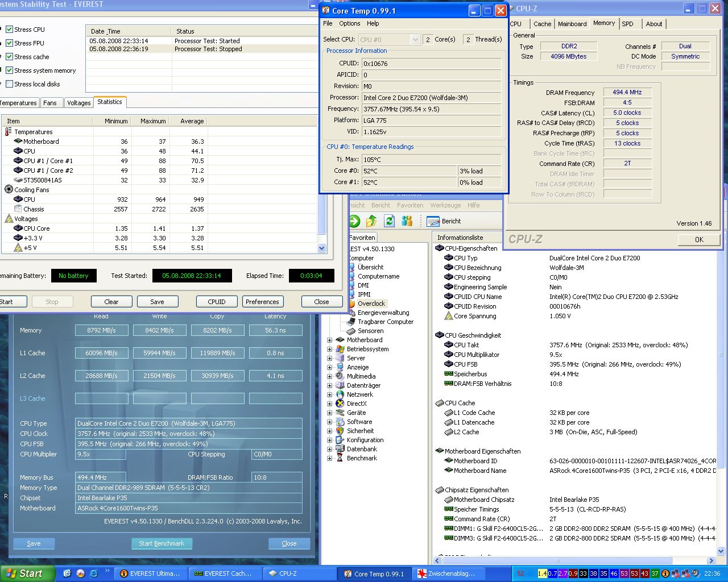This screenshot has height=582, width=728.
Task: Open the Options menu in Core Temp
Action: tap(349, 23)
